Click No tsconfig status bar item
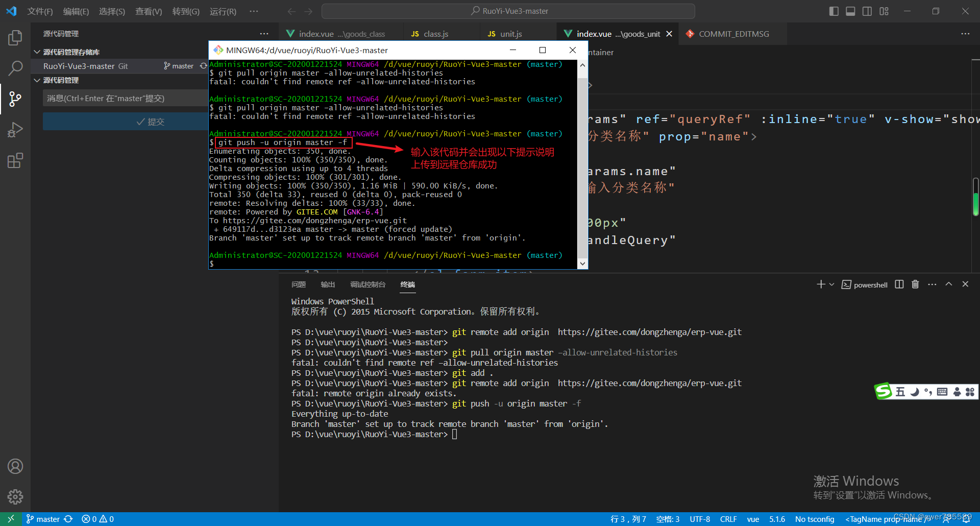 point(815,519)
